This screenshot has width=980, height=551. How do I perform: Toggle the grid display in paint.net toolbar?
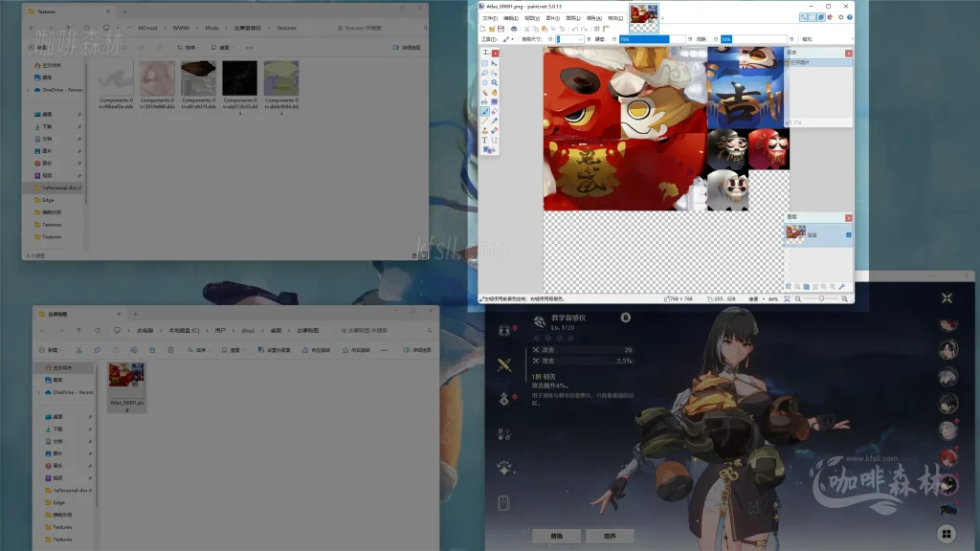coord(596,29)
